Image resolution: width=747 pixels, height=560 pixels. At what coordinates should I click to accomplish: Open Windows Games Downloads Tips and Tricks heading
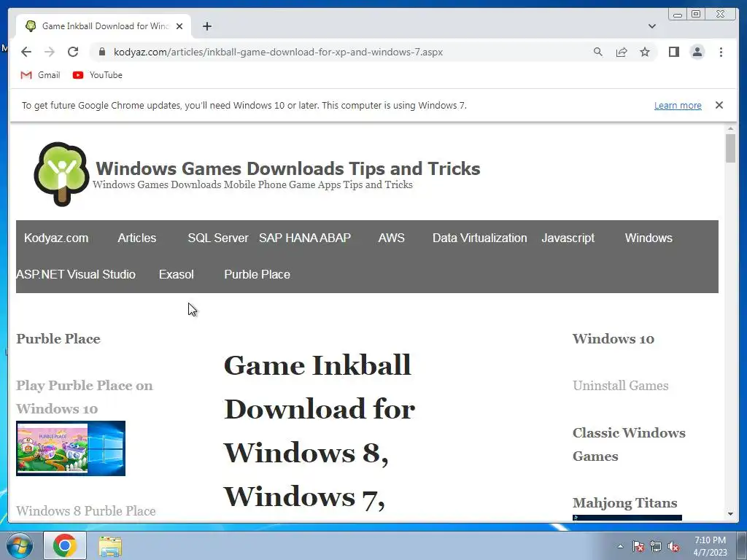click(x=287, y=168)
